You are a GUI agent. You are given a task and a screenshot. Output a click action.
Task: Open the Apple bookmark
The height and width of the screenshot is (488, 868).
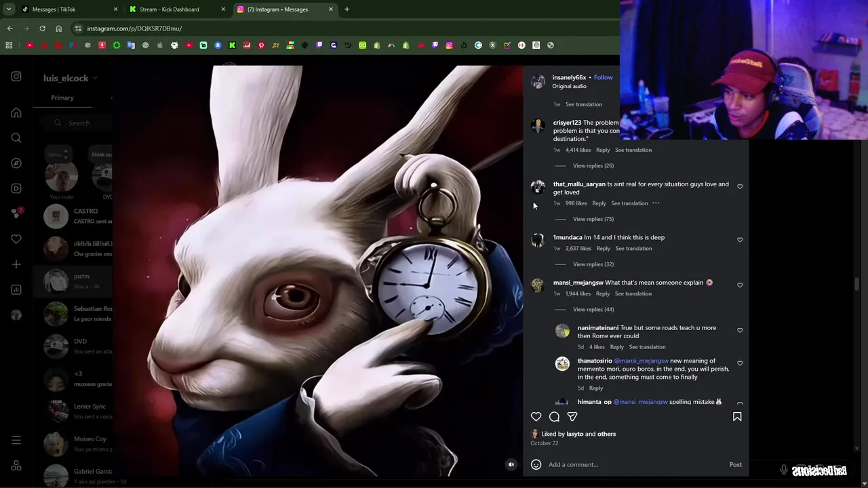point(160,45)
